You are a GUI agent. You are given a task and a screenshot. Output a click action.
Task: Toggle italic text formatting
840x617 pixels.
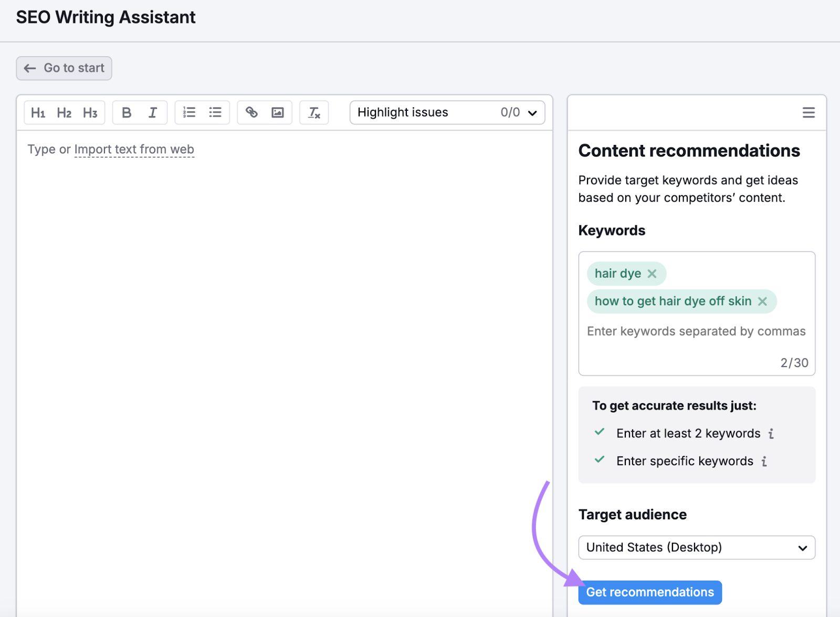click(153, 112)
